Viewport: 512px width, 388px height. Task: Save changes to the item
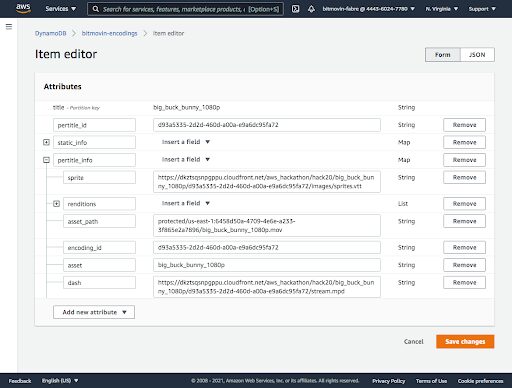pos(465,342)
